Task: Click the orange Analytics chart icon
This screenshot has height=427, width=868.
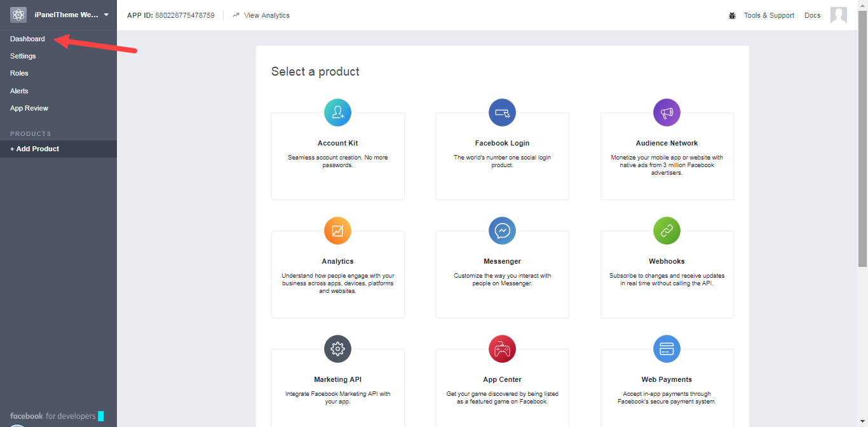Action: point(337,231)
